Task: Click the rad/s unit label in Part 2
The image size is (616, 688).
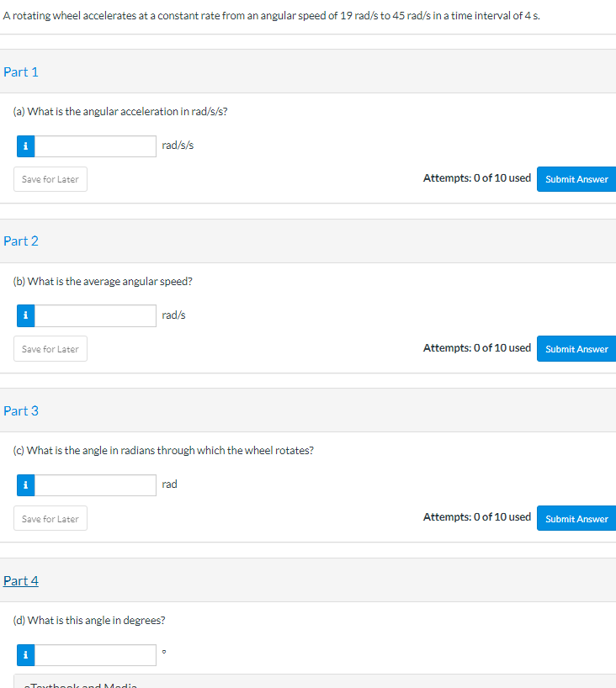Action: coord(174,315)
